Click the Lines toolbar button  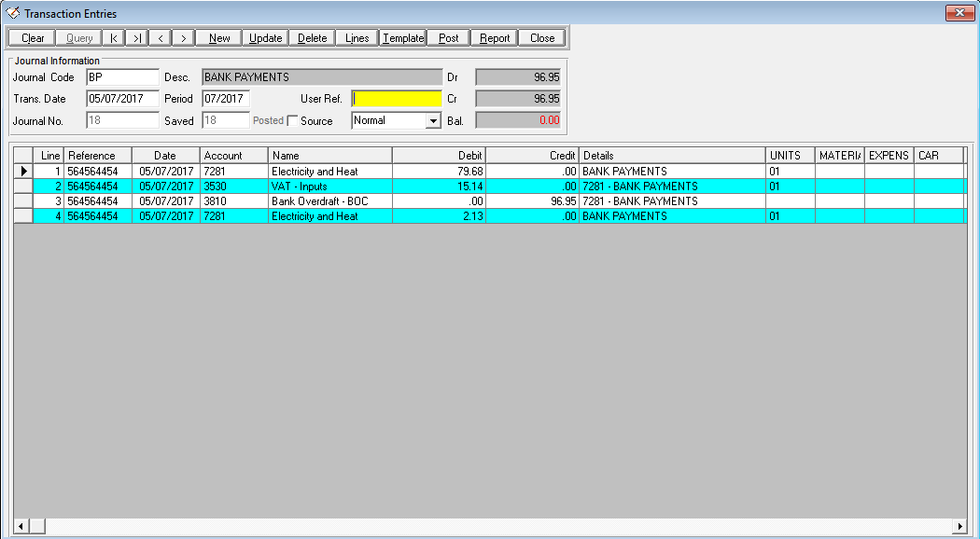357,38
